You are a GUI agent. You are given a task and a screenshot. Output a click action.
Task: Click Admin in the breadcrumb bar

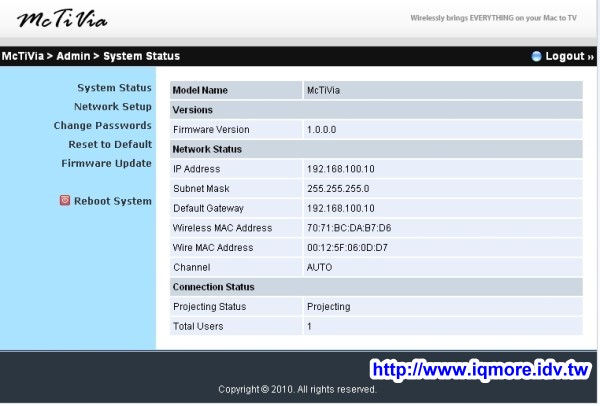coord(73,56)
